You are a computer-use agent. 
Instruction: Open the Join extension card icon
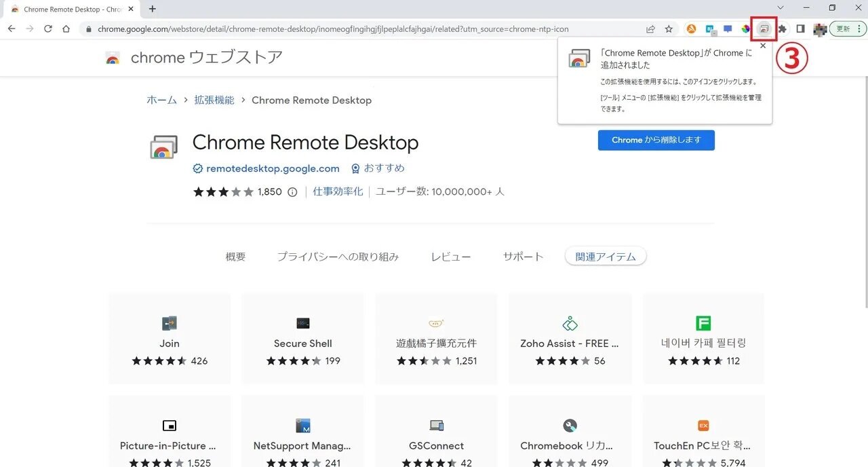(x=170, y=323)
